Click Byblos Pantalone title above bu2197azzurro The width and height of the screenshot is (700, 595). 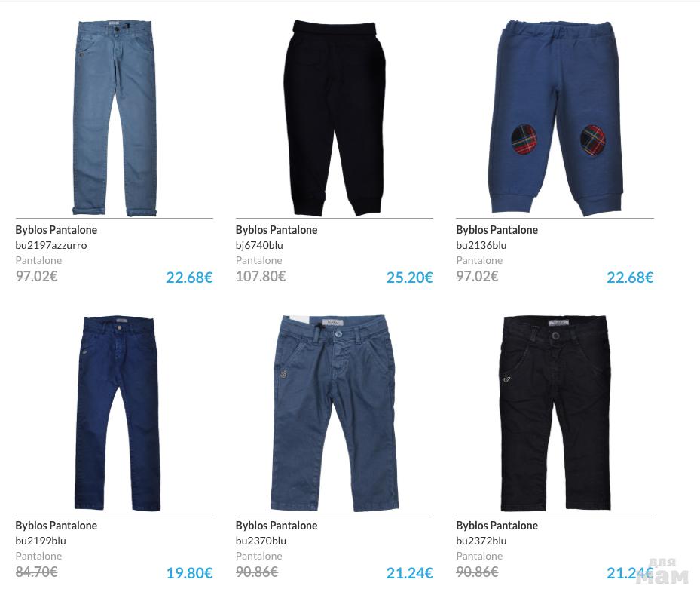coord(57,230)
